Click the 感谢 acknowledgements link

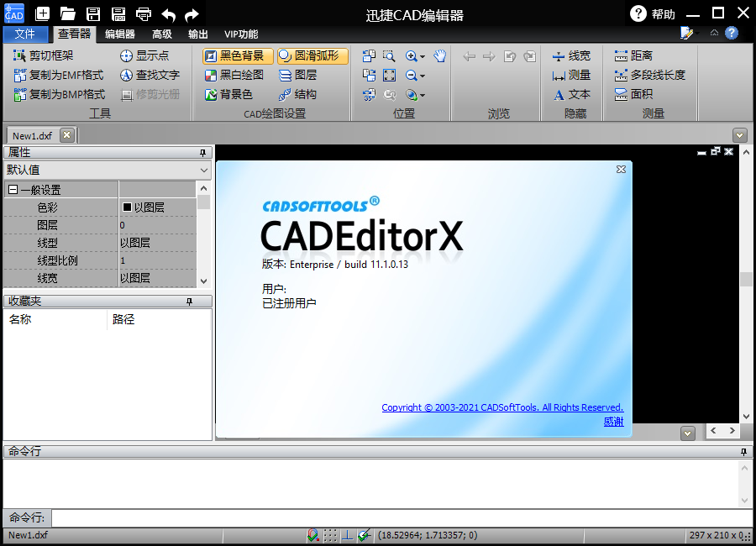[614, 422]
